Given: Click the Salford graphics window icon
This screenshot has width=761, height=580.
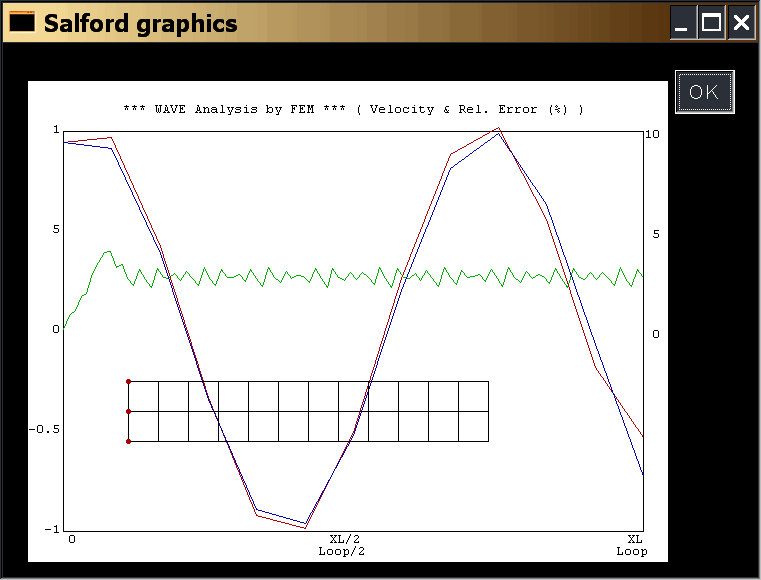Looking at the screenshot, I should click(22, 21).
